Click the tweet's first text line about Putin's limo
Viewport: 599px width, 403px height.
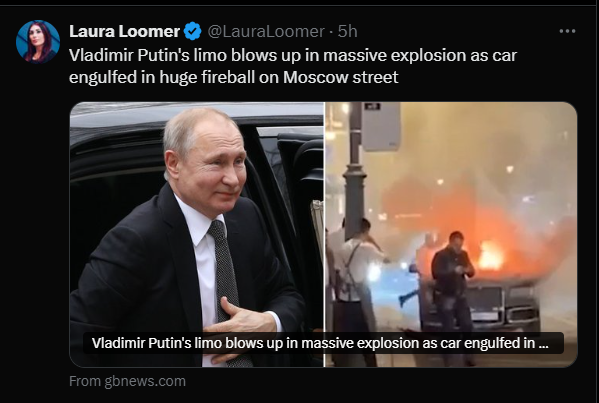[x=293, y=55]
